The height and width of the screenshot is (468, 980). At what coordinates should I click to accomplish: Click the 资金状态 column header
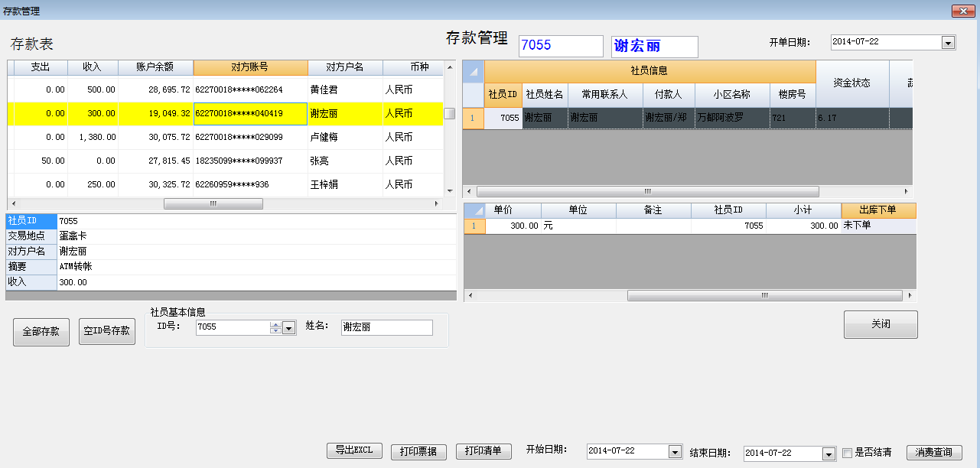pos(852,83)
